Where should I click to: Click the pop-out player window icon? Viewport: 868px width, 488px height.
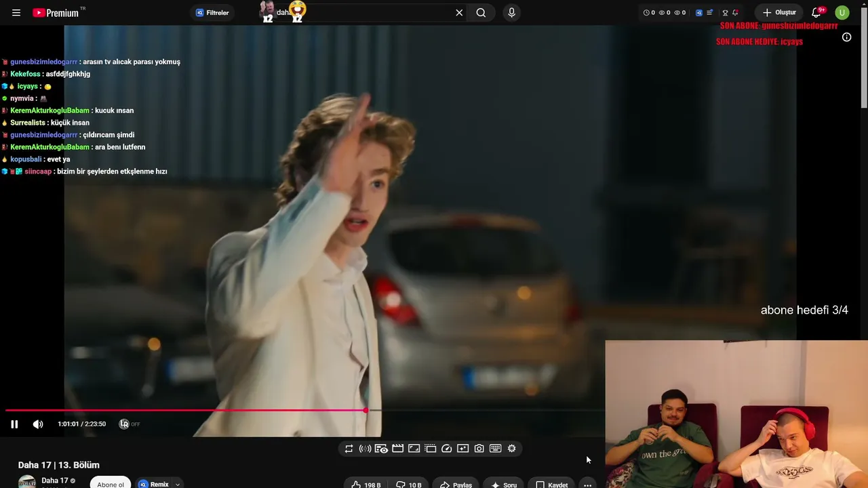pos(430,449)
